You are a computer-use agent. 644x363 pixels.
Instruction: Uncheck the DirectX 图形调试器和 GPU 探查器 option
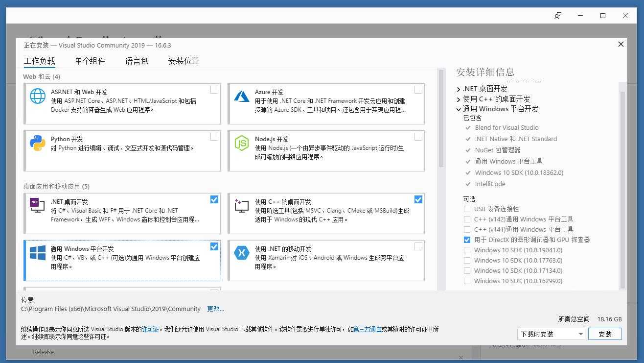tap(467, 240)
